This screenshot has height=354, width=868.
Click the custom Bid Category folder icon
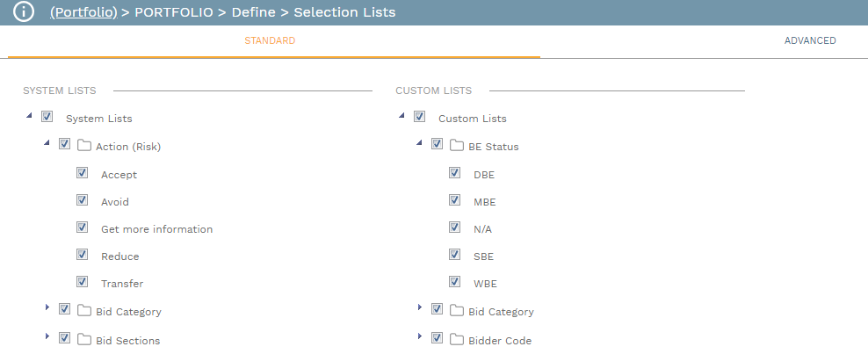(457, 311)
